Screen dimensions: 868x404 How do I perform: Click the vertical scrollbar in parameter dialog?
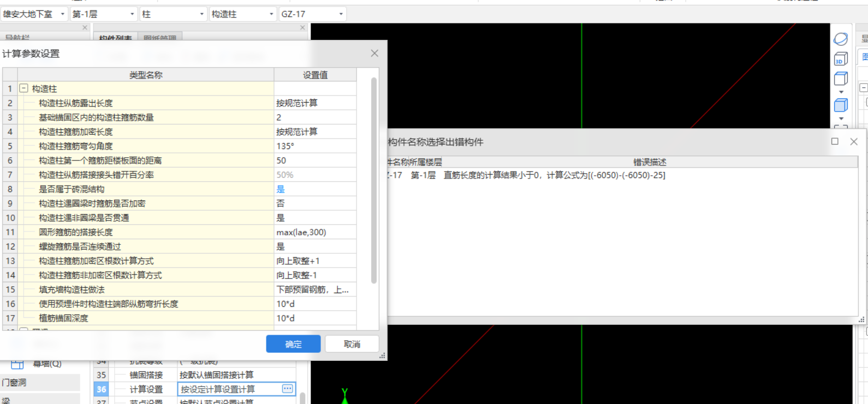(x=374, y=180)
